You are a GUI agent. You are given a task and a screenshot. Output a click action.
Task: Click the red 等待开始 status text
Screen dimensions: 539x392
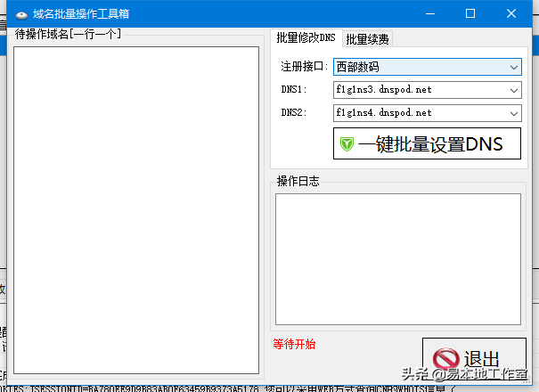tap(294, 344)
